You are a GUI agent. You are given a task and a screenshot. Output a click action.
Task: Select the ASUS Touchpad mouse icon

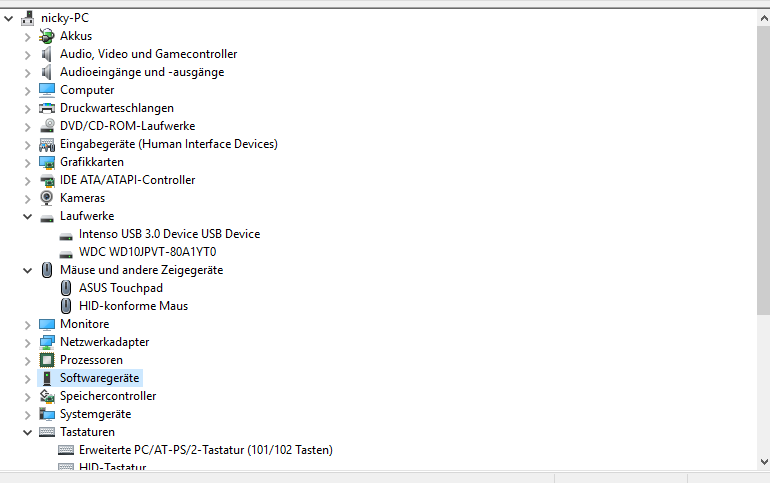coord(66,288)
